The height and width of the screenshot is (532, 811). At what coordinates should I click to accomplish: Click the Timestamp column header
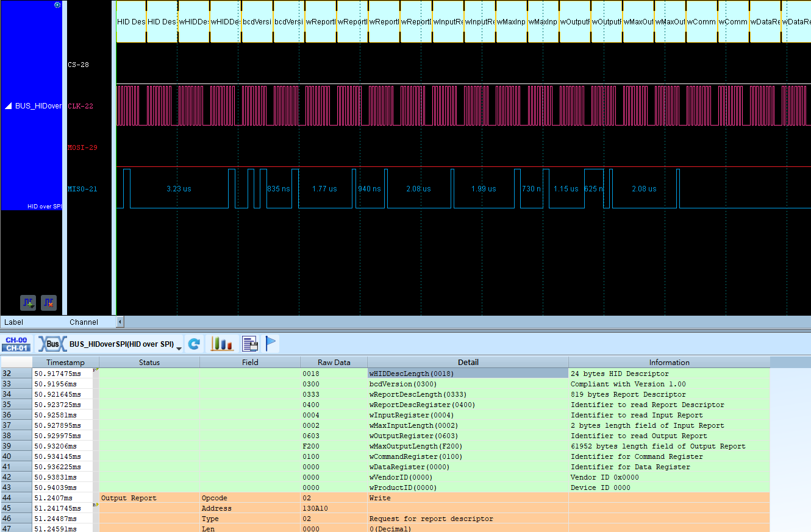(x=65, y=362)
